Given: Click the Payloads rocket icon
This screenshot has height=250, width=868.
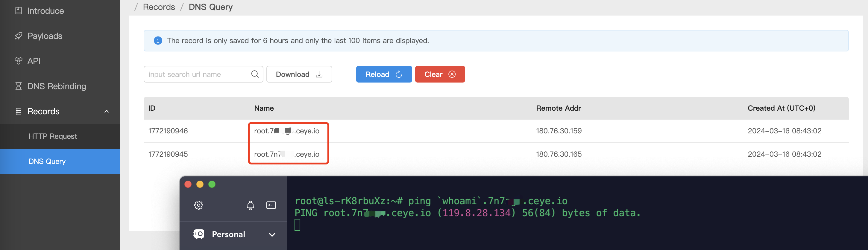Looking at the screenshot, I should (x=19, y=36).
